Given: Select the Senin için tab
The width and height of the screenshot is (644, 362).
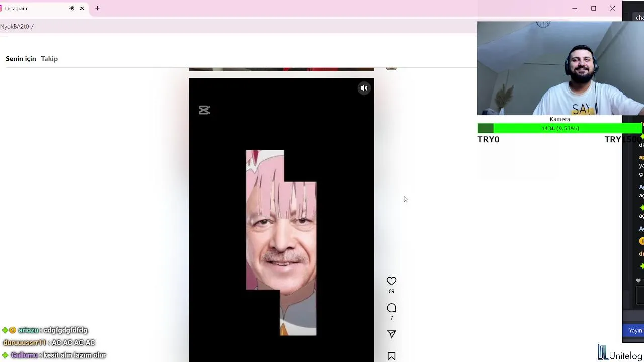Looking at the screenshot, I should (x=21, y=59).
